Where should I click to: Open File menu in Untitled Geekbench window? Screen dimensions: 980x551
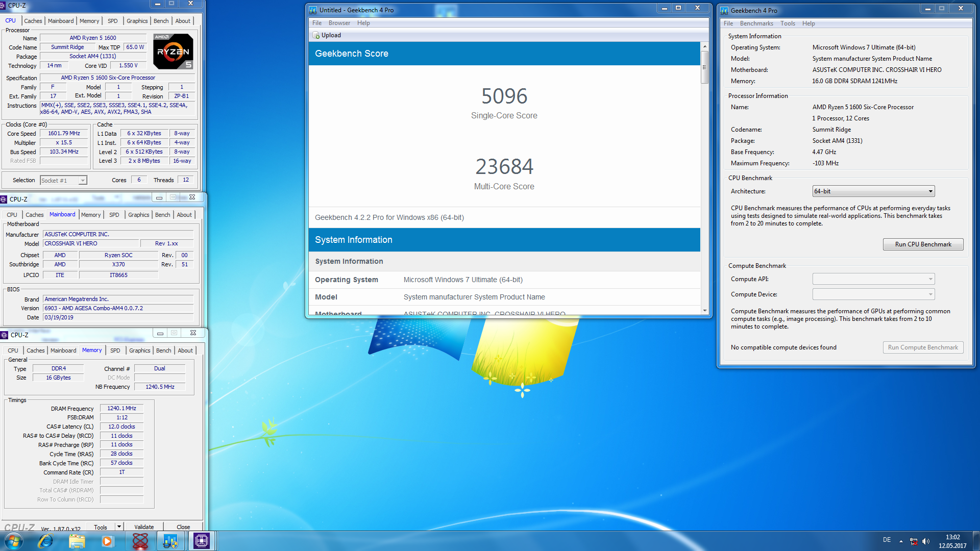pos(317,23)
